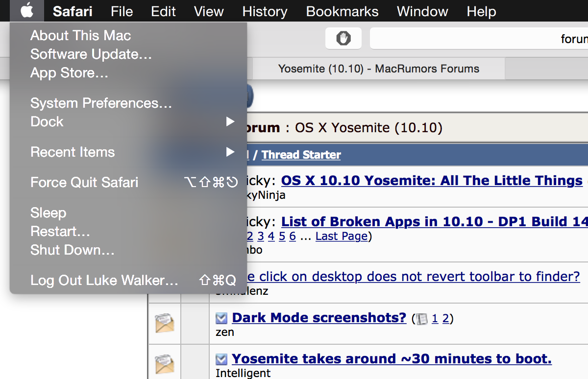The height and width of the screenshot is (379, 588).
Task: Click thread author name zen
Action: pos(225,332)
